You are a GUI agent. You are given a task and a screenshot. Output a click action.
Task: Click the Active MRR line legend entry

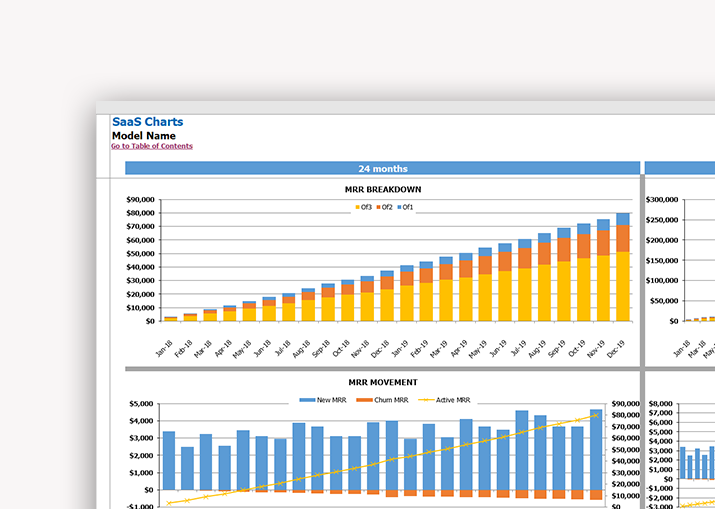[446, 400]
